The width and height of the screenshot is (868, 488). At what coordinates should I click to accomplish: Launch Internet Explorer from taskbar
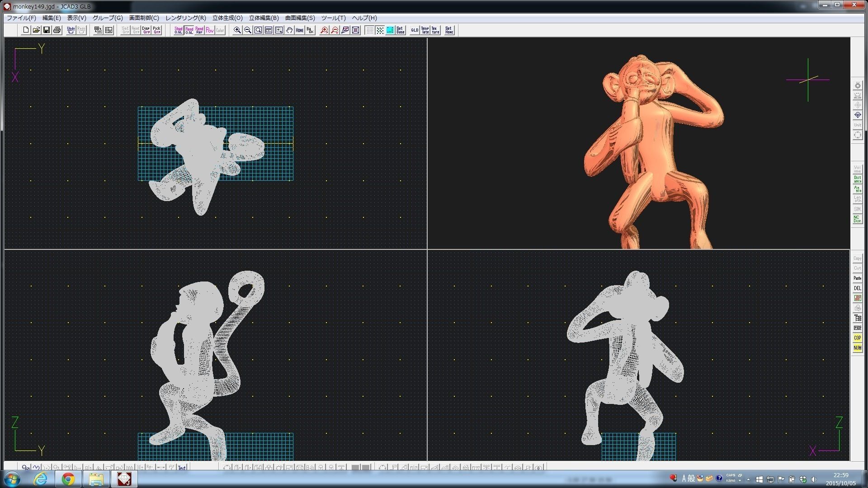41,479
